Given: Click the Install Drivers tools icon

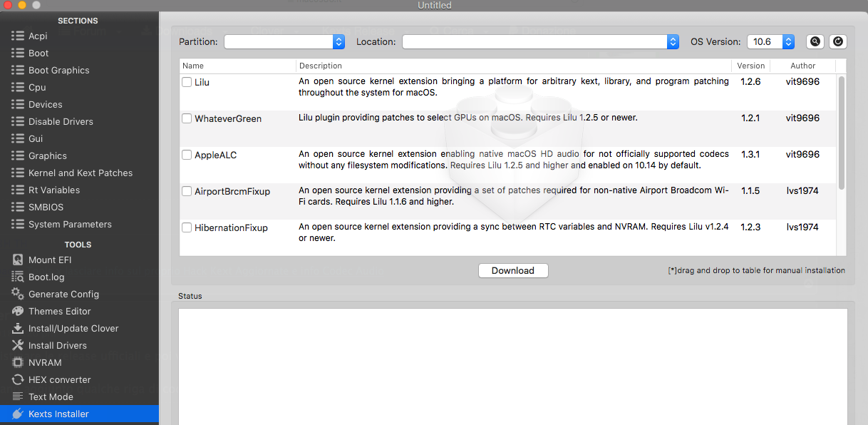Looking at the screenshot, I should [x=18, y=345].
